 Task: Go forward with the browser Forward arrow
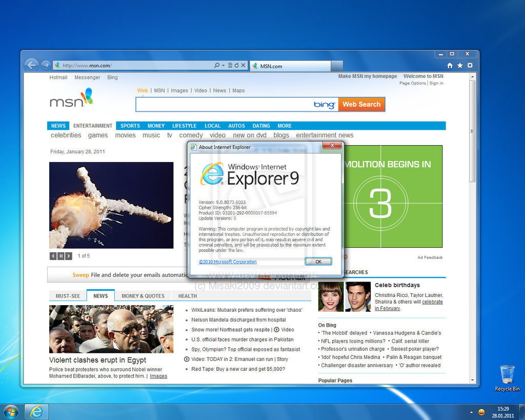tap(46, 65)
